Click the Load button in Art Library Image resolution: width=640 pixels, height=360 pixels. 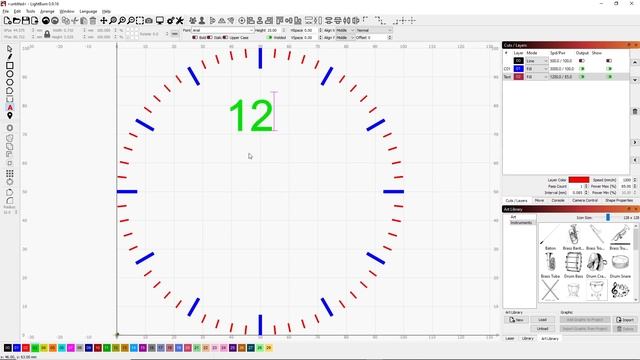[x=542, y=320]
